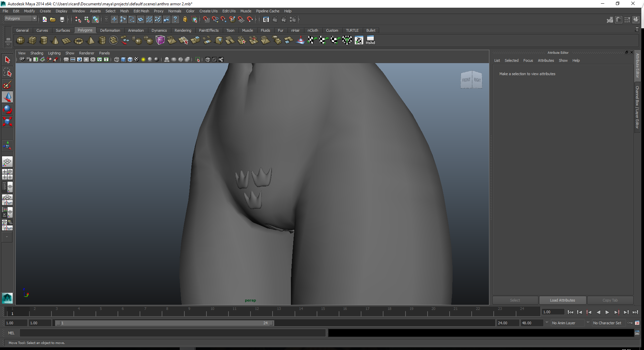Open the Edit Mesh menu
644x350 pixels.
141,11
